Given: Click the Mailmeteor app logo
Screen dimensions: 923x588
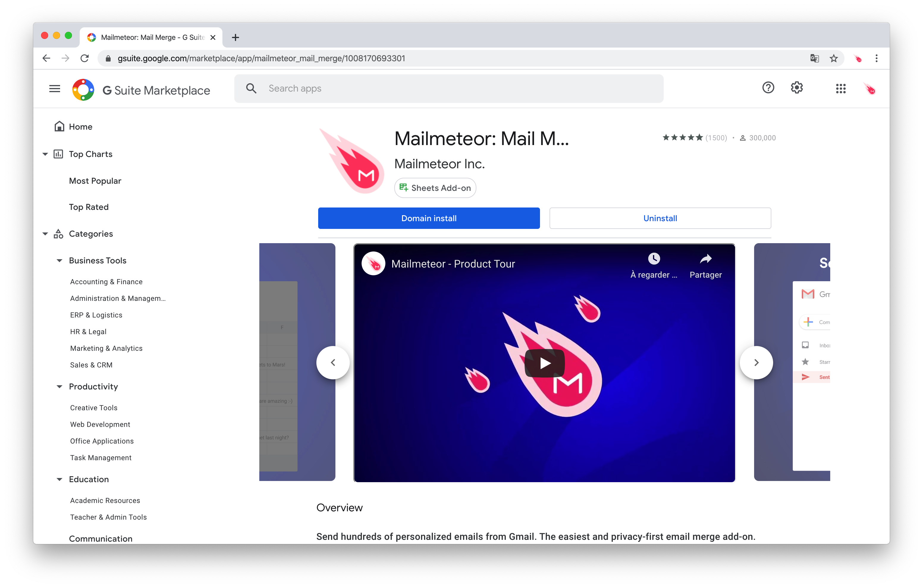Looking at the screenshot, I should pos(351,161).
